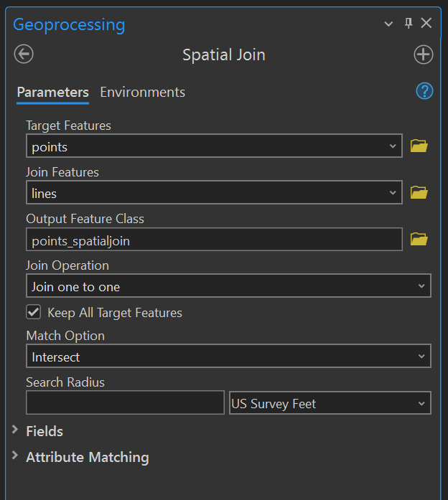Browse folder icon for Join Features

point(419,193)
